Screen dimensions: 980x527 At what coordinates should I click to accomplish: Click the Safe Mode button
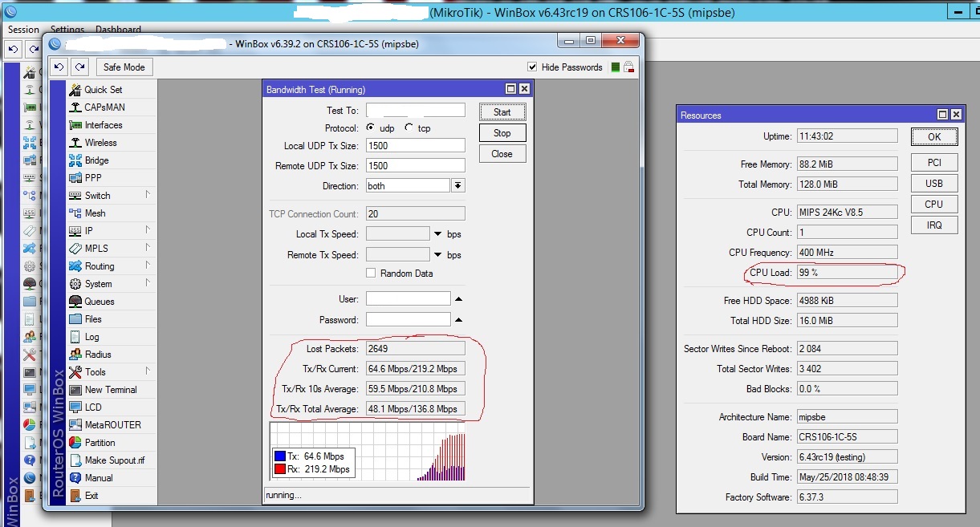[x=124, y=67]
